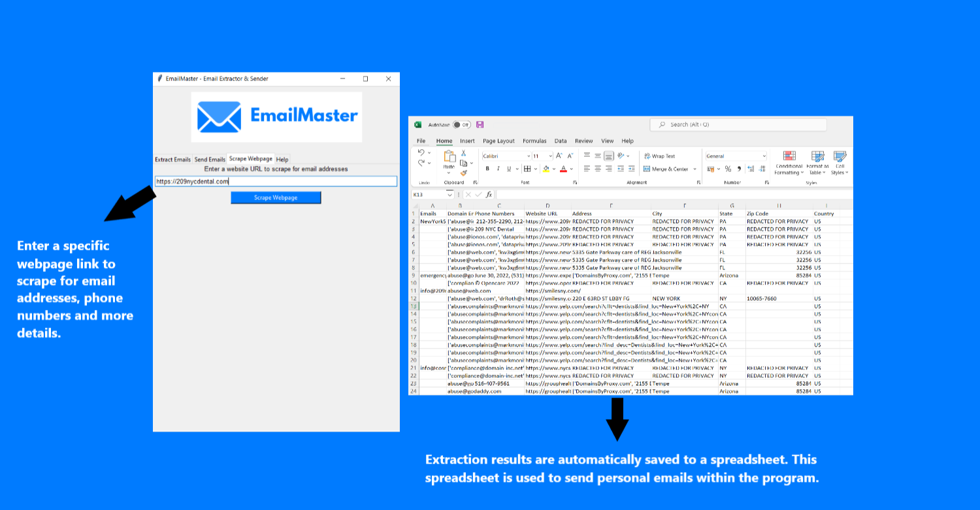980x510 pixels.
Task: Apply the red Font Color swatch
Action: click(x=563, y=169)
